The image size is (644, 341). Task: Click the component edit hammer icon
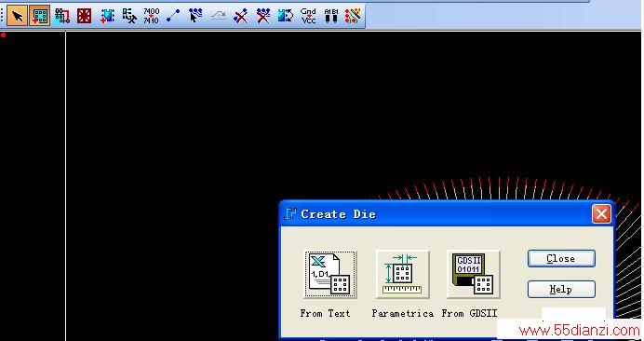coord(129,16)
